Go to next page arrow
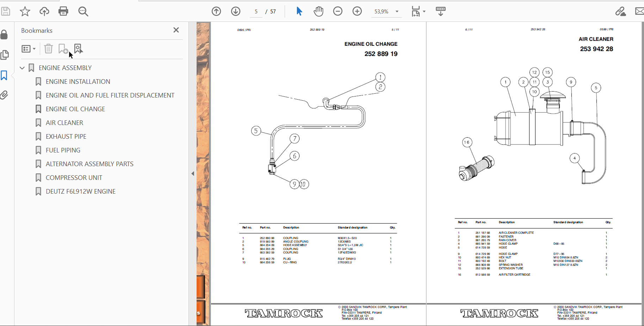644x326 pixels. pyautogui.click(x=236, y=11)
